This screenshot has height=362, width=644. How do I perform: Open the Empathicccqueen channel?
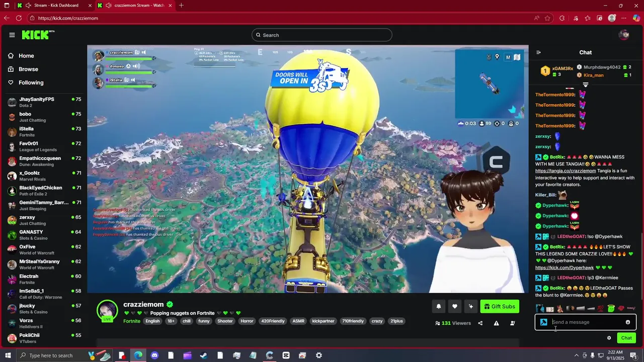[x=44, y=161]
